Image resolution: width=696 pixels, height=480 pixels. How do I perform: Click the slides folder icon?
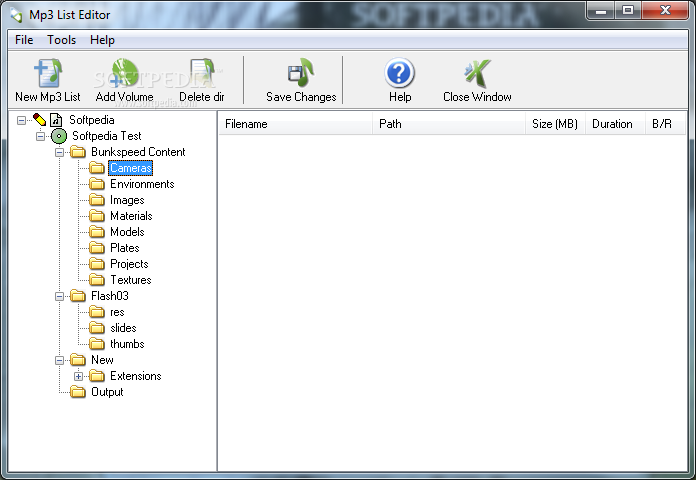(x=97, y=328)
